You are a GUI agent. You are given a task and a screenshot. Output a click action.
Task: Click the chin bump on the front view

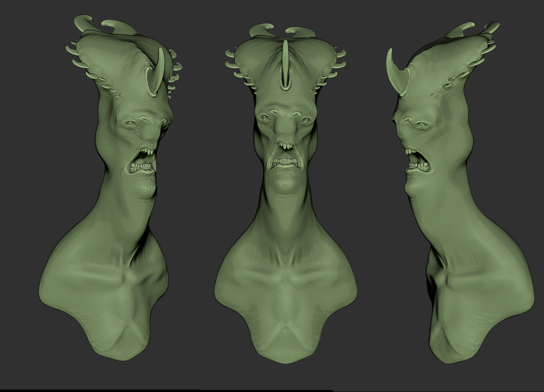point(285,184)
